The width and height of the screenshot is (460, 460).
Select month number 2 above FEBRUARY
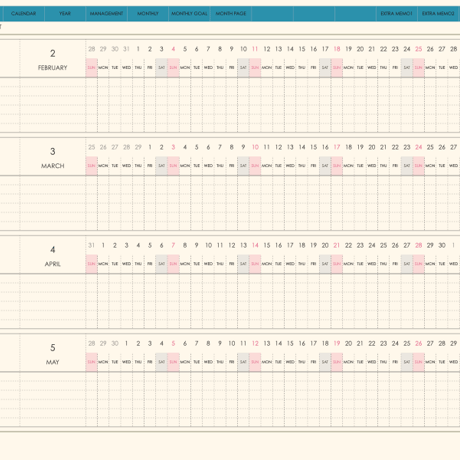click(x=53, y=53)
